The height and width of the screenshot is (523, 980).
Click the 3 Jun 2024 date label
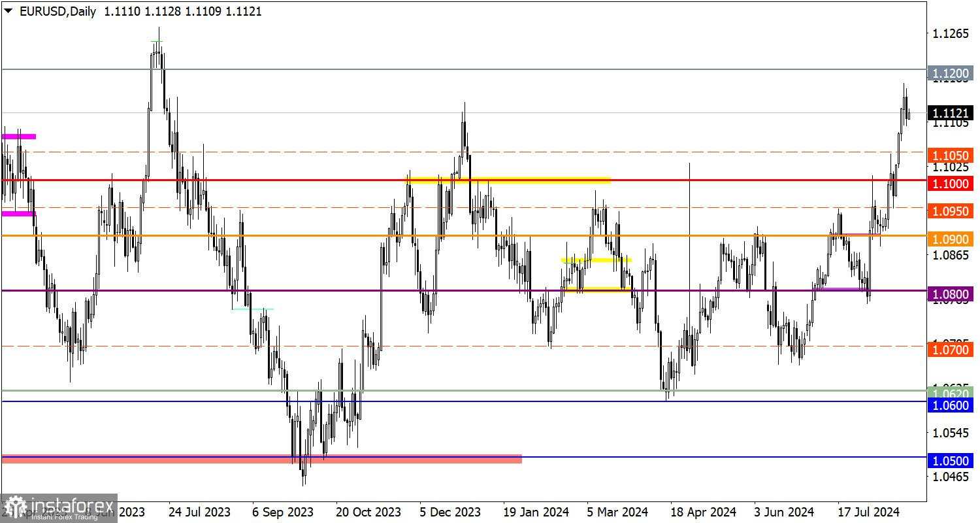click(x=784, y=511)
